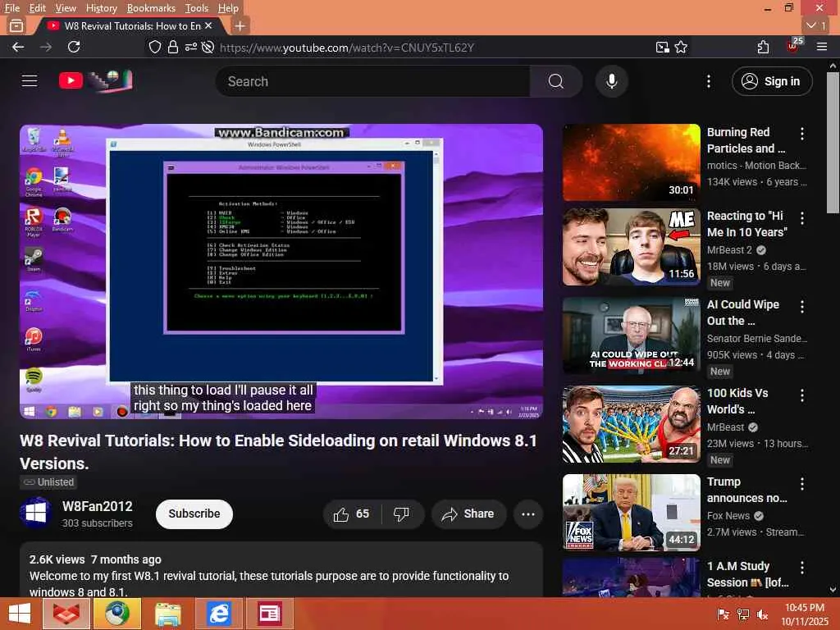Open the Tools menu

click(197, 7)
